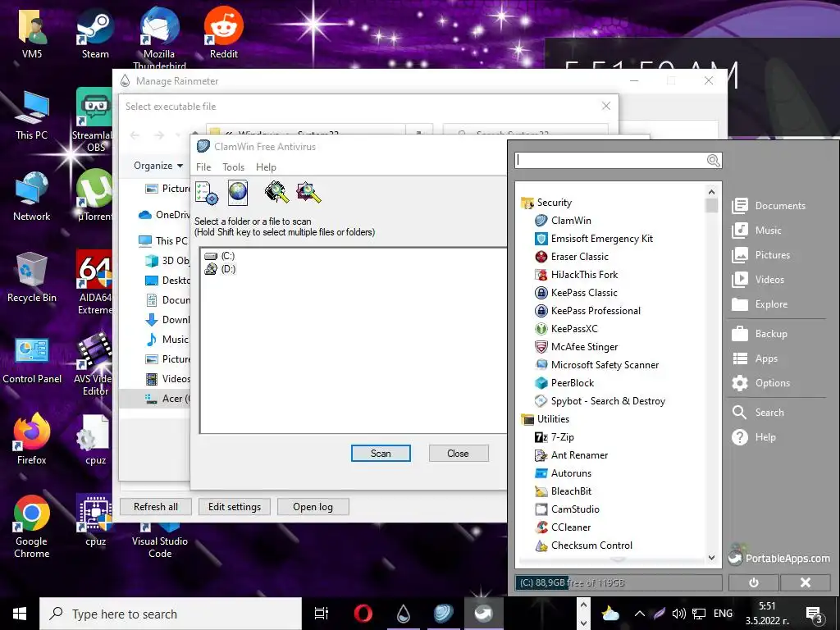Open ClamWin File menu
This screenshot has width=840, height=630.
203,167
